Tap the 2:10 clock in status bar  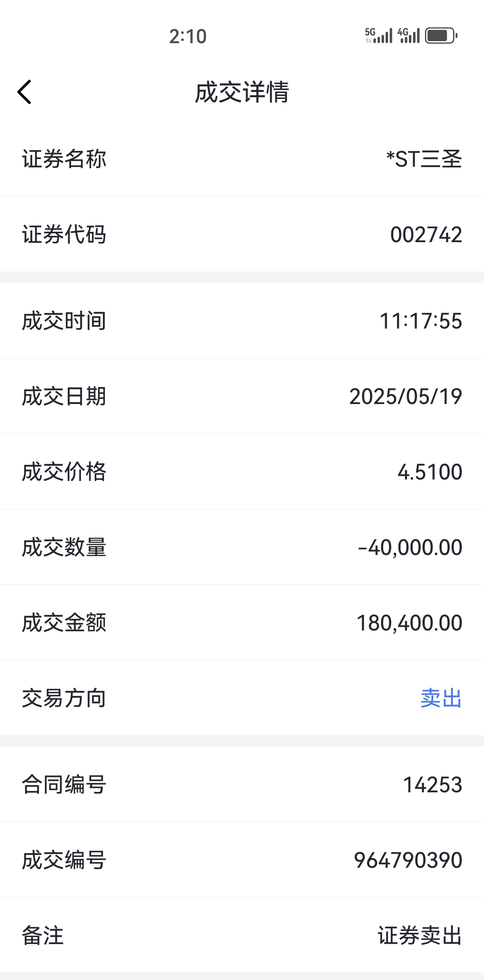188,36
